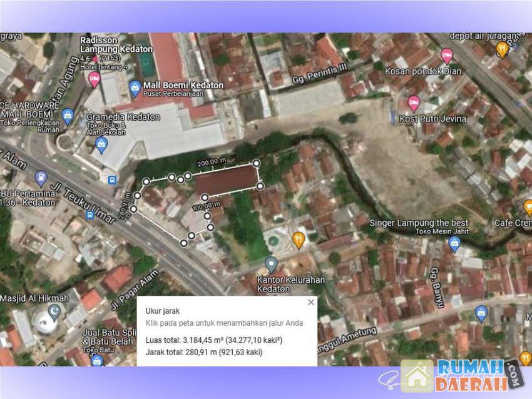Click the Cafe Crem orange marker
The height and width of the screenshot is (399, 532).
(527, 208)
